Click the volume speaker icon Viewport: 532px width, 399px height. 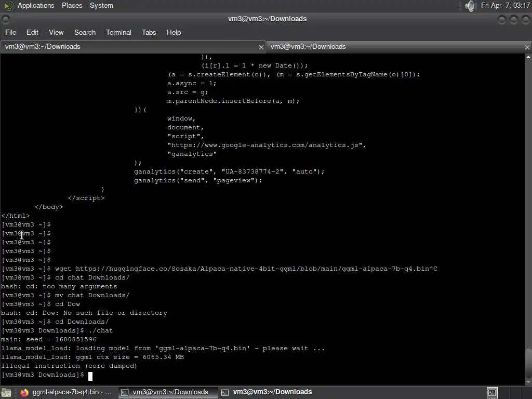470,6
